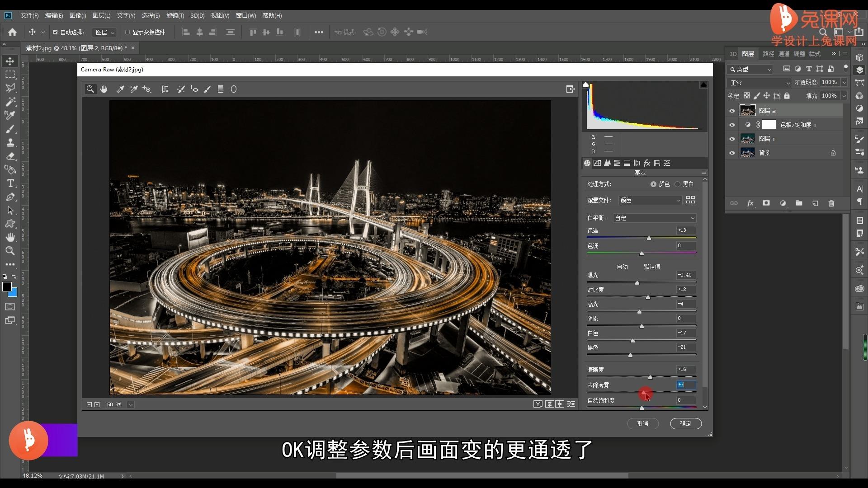Open the 不透明度 opacity dropdown arrow
Screen dimensions: 868x488
844,82
